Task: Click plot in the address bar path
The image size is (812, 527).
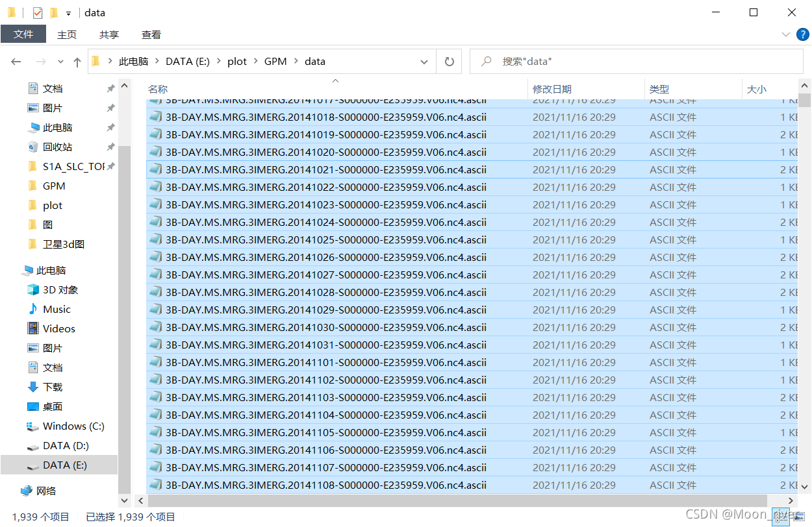Action: point(237,61)
